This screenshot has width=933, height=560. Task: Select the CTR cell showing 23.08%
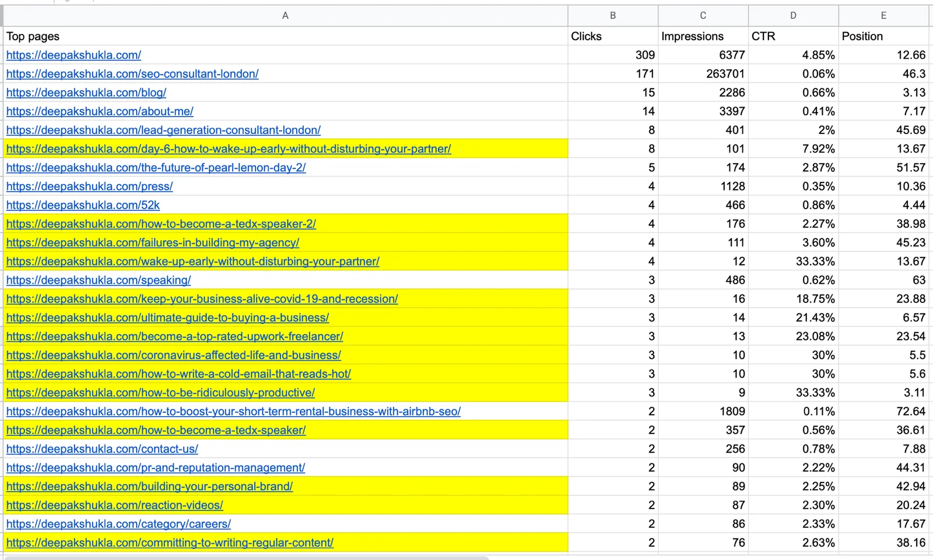(793, 336)
